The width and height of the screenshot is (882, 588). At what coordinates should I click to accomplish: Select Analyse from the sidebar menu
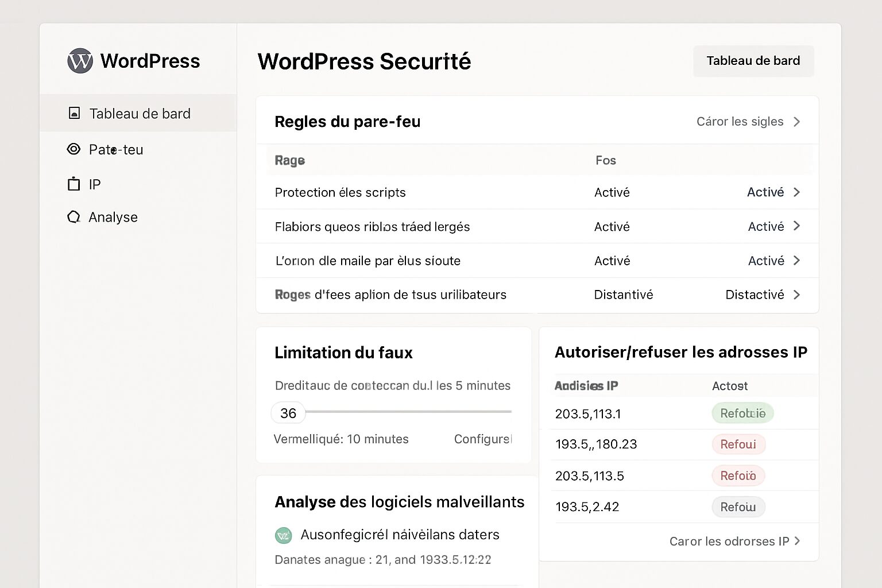click(x=113, y=216)
